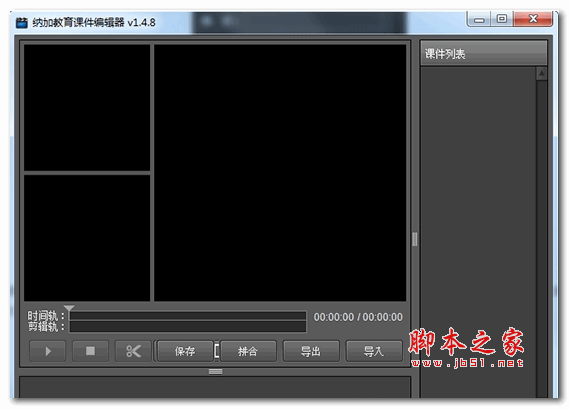Click the 时间轨 timeline track bar
The width and height of the screenshot is (570, 409).
[188, 315]
